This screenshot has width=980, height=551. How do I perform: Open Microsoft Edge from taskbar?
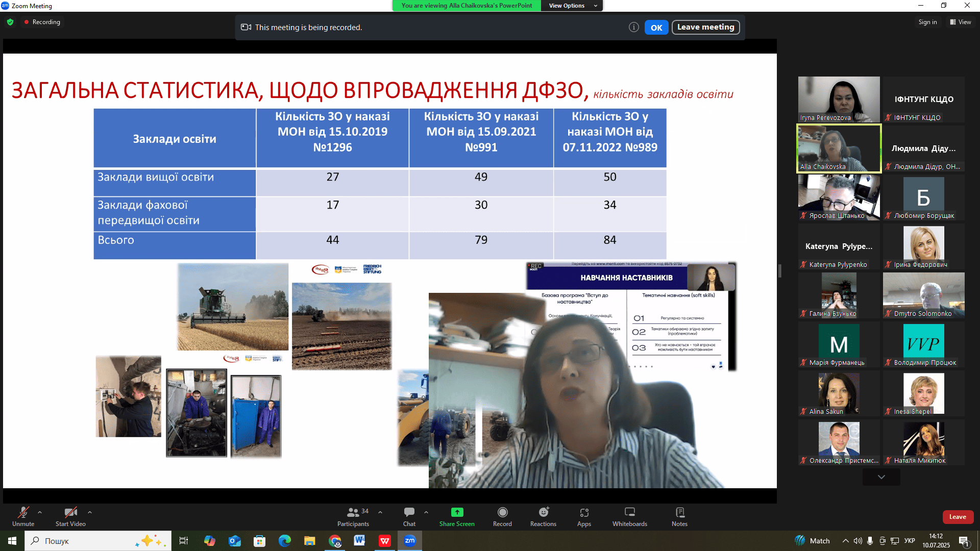pos(284,541)
